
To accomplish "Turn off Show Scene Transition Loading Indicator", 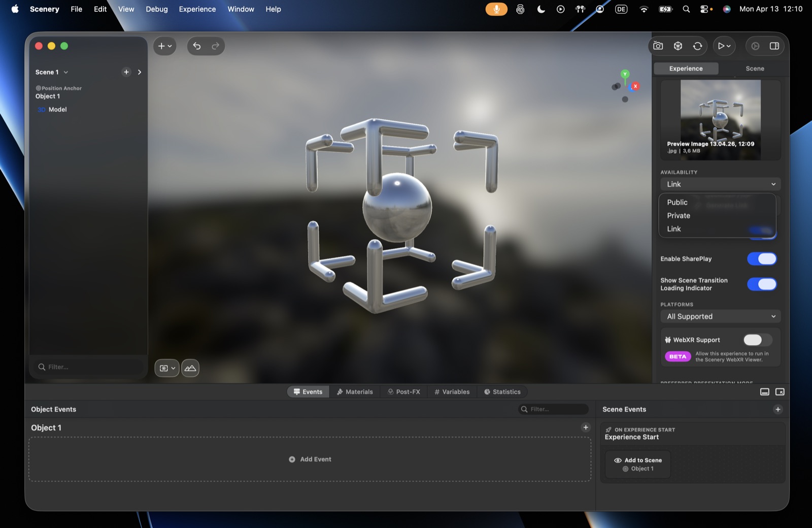I will click(x=762, y=284).
